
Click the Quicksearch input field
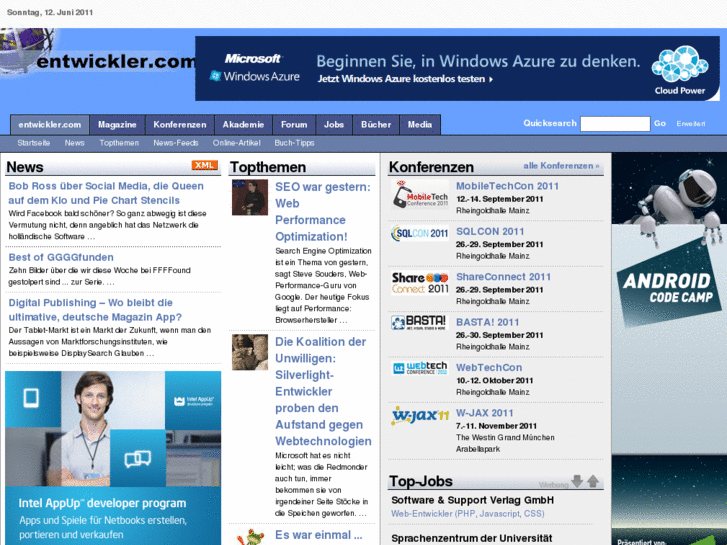coord(614,124)
